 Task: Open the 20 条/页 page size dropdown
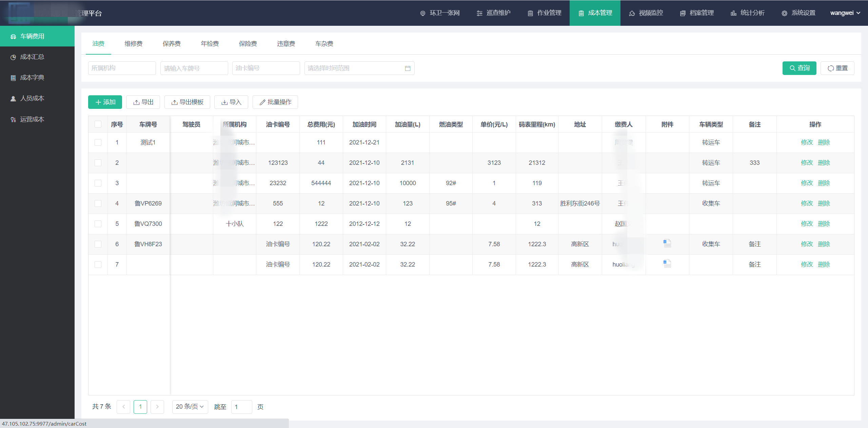click(x=190, y=407)
